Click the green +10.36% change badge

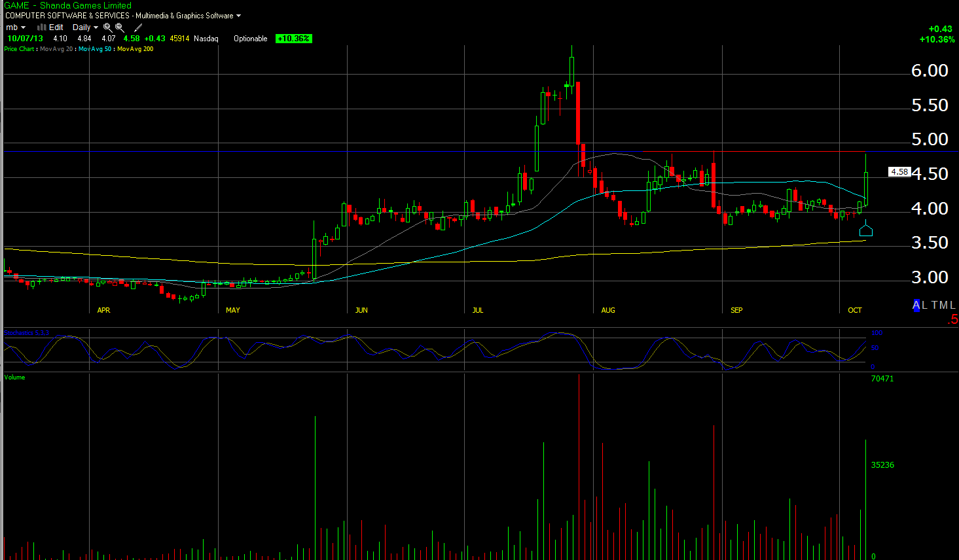293,39
